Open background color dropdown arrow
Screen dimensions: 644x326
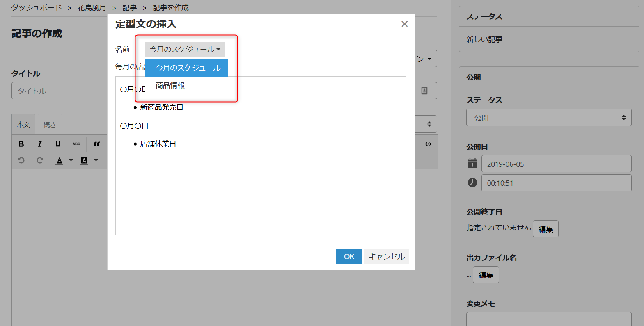[x=96, y=160]
